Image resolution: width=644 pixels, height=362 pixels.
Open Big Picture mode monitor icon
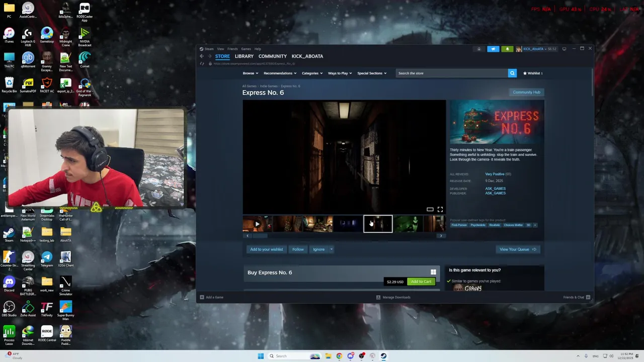564,49
